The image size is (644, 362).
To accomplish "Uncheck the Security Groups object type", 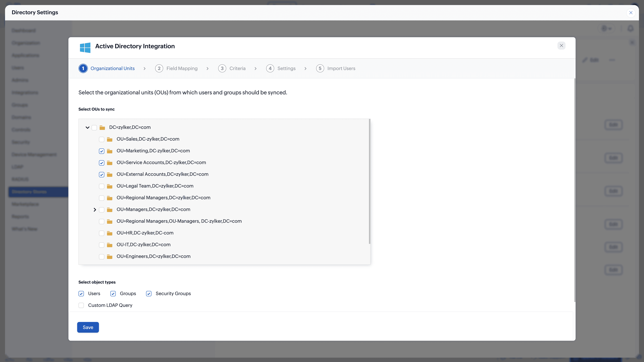I will [149, 294].
